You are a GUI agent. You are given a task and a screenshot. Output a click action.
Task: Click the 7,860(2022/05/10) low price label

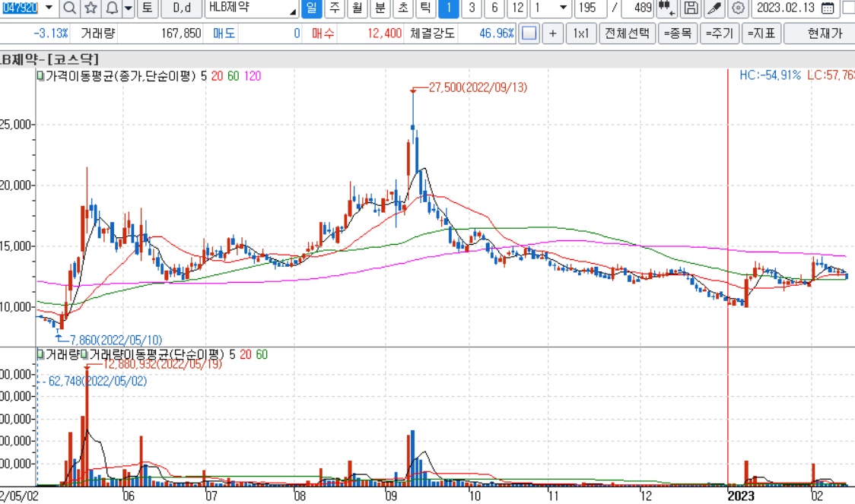tap(116, 340)
